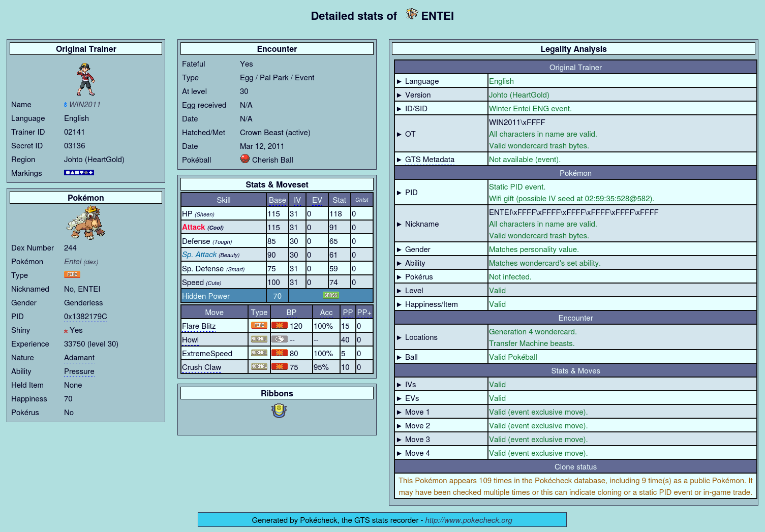Click the WIN2011 trainer name
Viewport: 765px width, 532px height.
click(x=85, y=105)
